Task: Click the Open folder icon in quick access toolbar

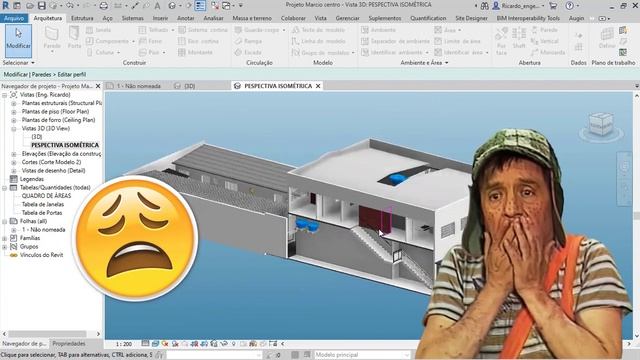Action: pos(30,6)
